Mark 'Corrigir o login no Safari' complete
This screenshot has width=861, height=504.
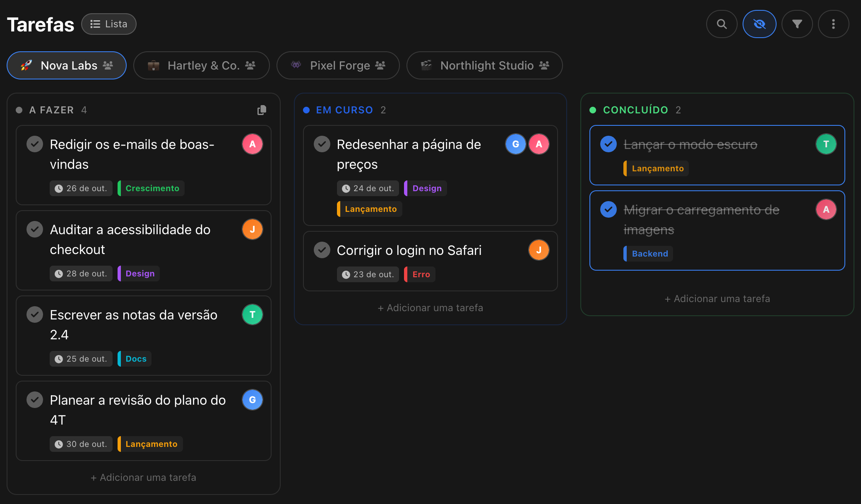coord(322,250)
